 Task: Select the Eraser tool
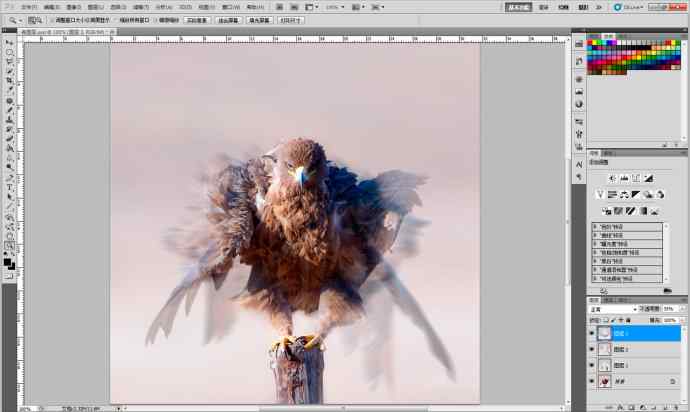click(x=9, y=138)
